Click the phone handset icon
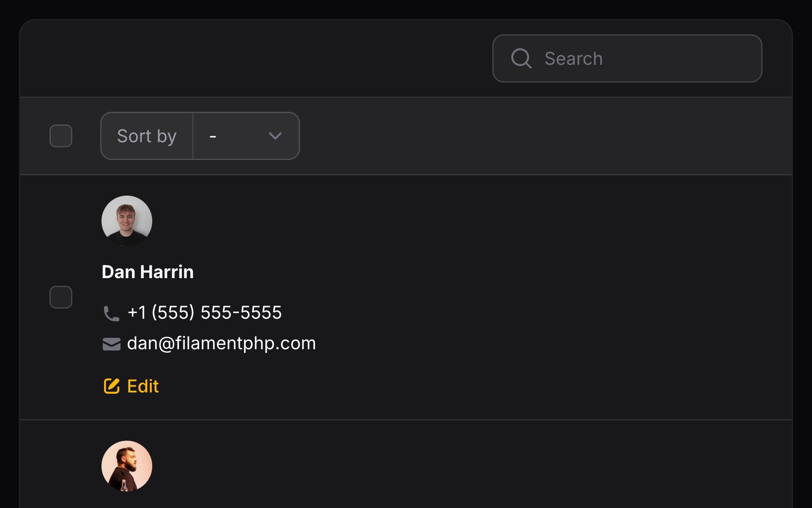 pyautogui.click(x=111, y=314)
